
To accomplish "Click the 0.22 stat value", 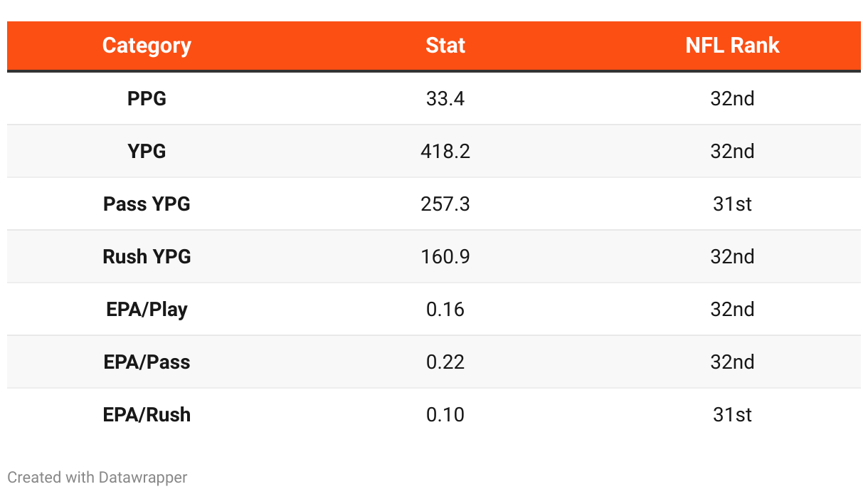I will click(x=445, y=362).
